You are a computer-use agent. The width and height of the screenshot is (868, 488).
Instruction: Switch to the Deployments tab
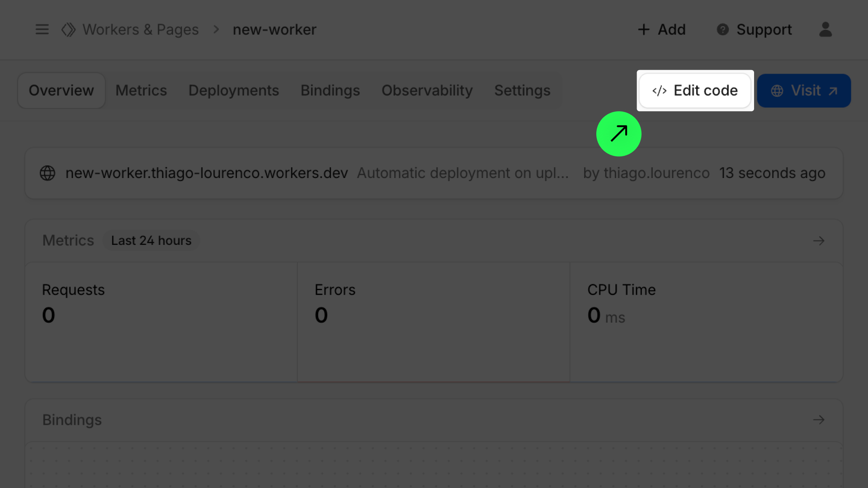coord(233,90)
